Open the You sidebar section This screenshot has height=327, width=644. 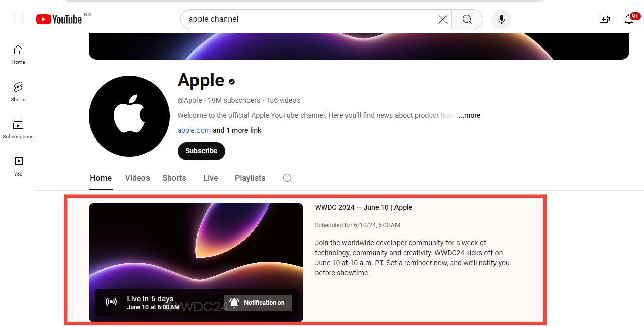tap(18, 167)
